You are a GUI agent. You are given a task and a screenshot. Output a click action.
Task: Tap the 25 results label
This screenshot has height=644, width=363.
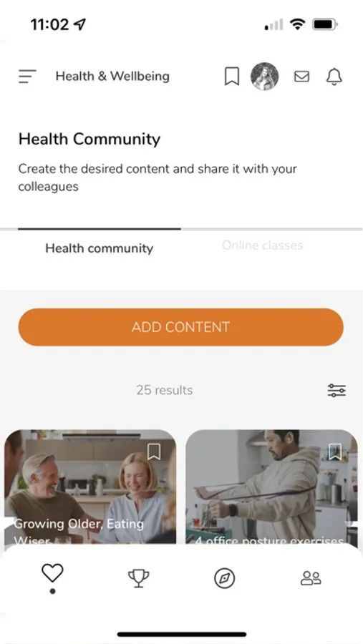[x=165, y=390]
